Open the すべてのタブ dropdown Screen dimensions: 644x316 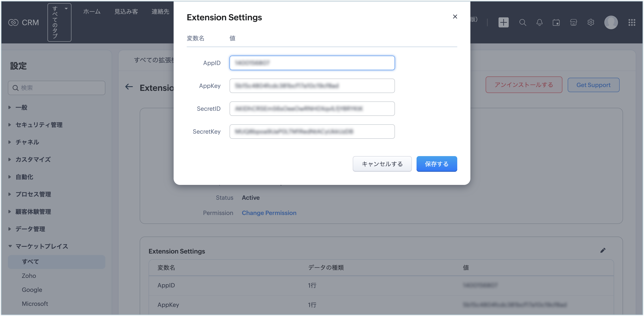click(59, 22)
